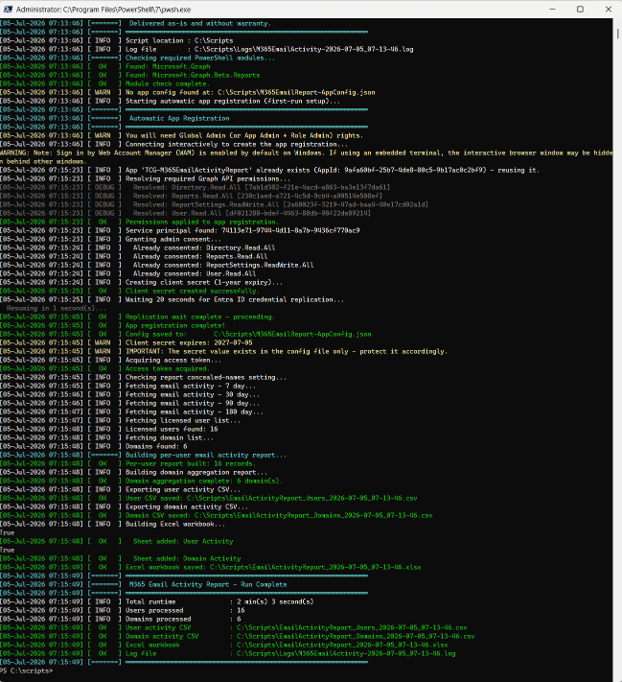Maximize the PowerShell window

click(580, 9)
